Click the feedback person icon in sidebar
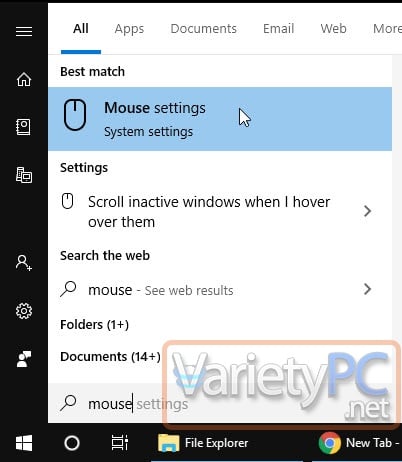The image size is (402, 462). click(24, 359)
